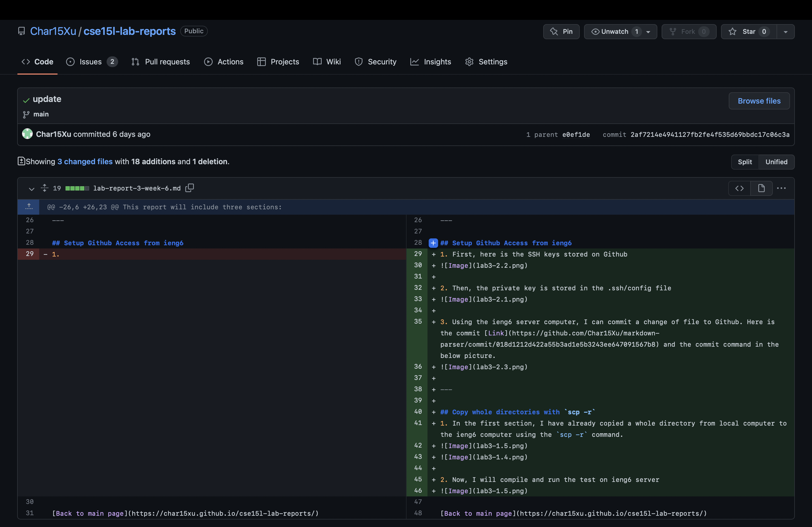The width and height of the screenshot is (812, 527).
Task: Click the Char15Xu avatar image
Action: [x=27, y=134]
